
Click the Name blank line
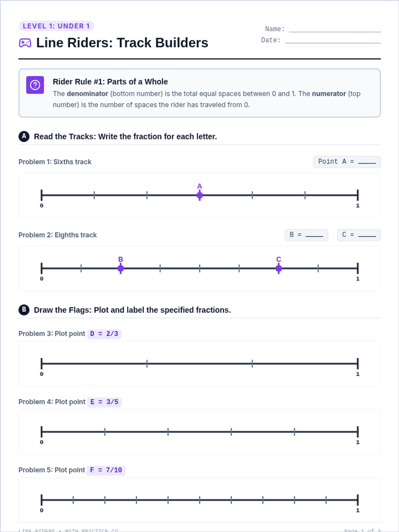[335, 29]
